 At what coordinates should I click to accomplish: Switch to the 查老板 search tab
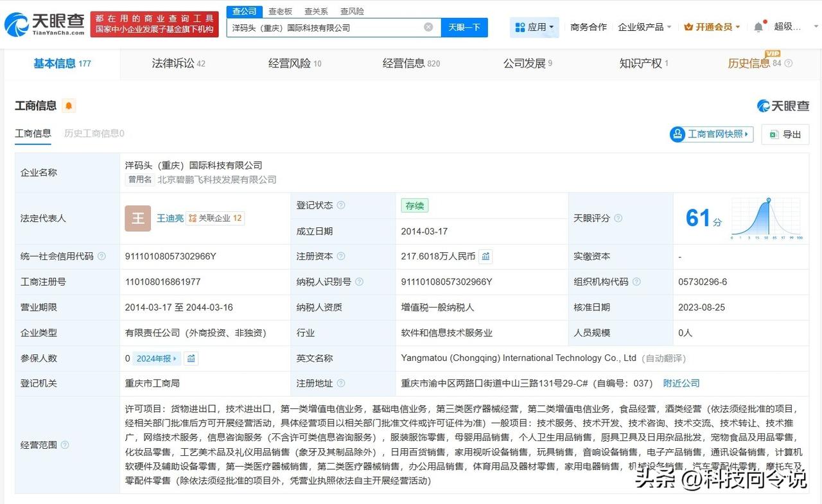pos(280,12)
